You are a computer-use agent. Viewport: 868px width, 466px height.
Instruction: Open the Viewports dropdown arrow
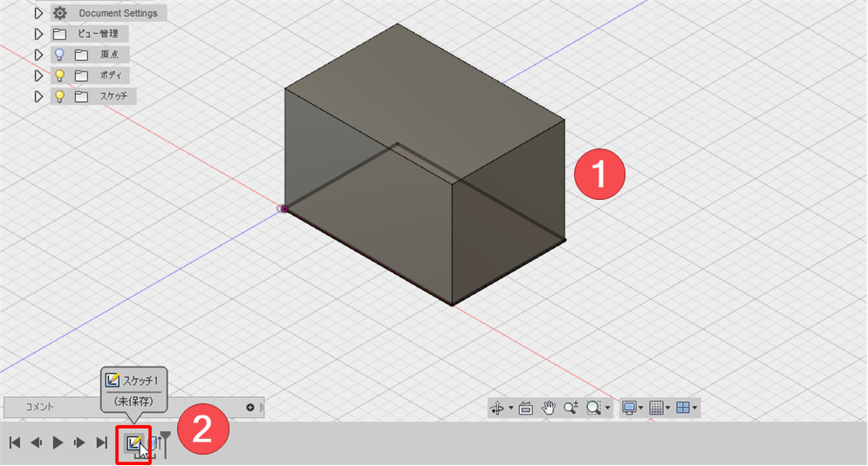(694, 408)
